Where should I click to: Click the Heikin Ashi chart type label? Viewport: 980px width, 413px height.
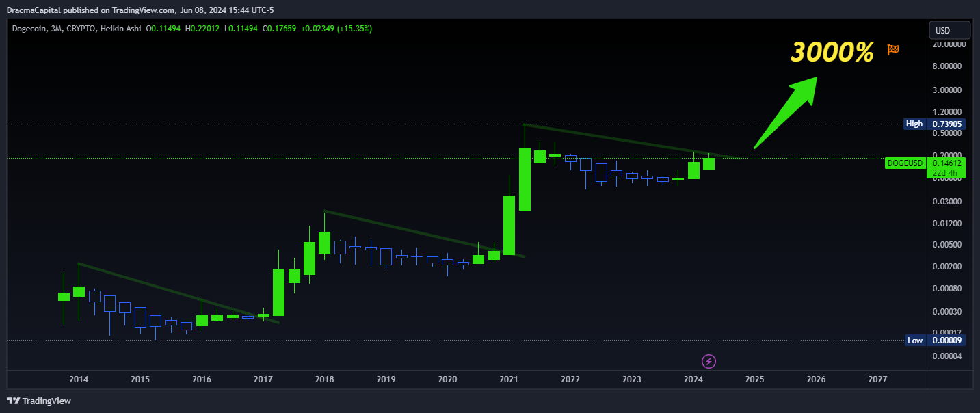click(x=121, y=29)
